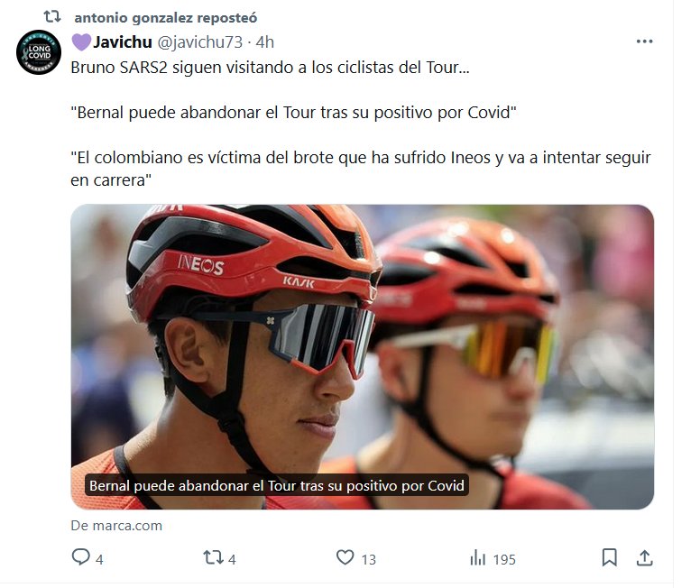
Task: Click the reply count number 4
Action: 99,559
